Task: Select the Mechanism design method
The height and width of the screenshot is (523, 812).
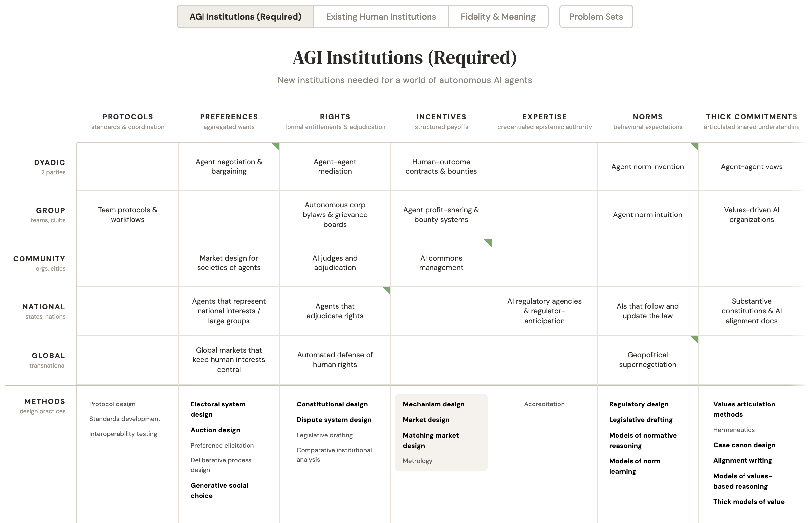Action: point(433,404)
